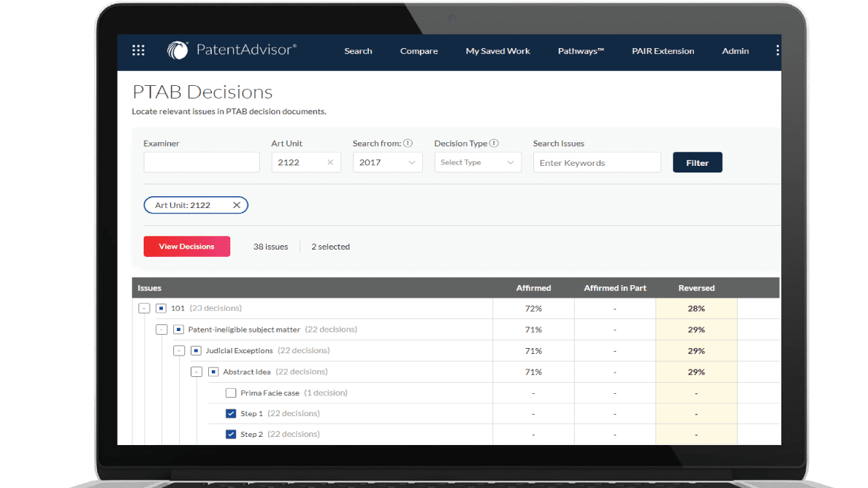Click the Affirmed column header

[x=533, y=288]
